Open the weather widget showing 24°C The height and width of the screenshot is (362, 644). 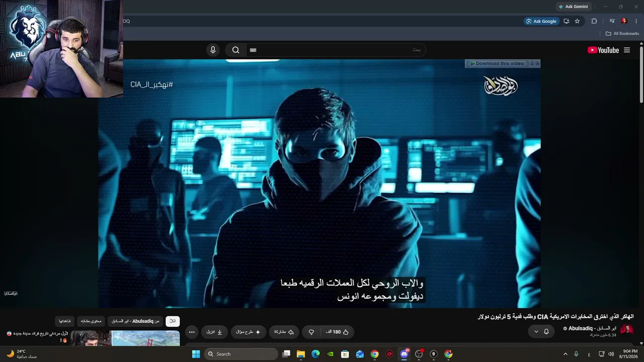click(x=21, y=354)
